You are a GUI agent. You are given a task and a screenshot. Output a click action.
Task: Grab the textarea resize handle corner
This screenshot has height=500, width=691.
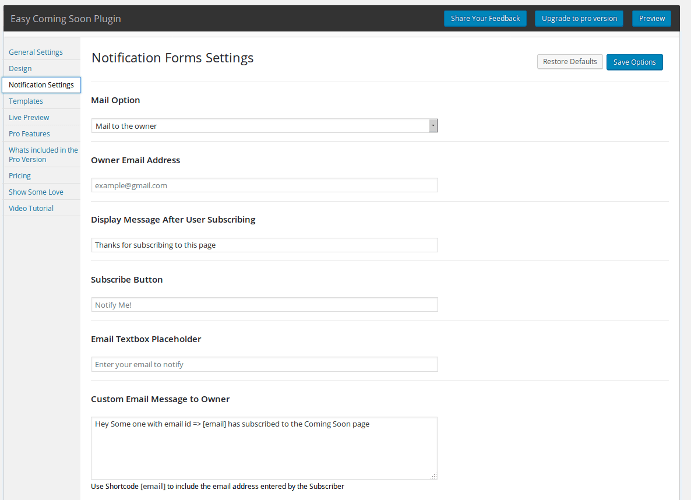[434, 476]
